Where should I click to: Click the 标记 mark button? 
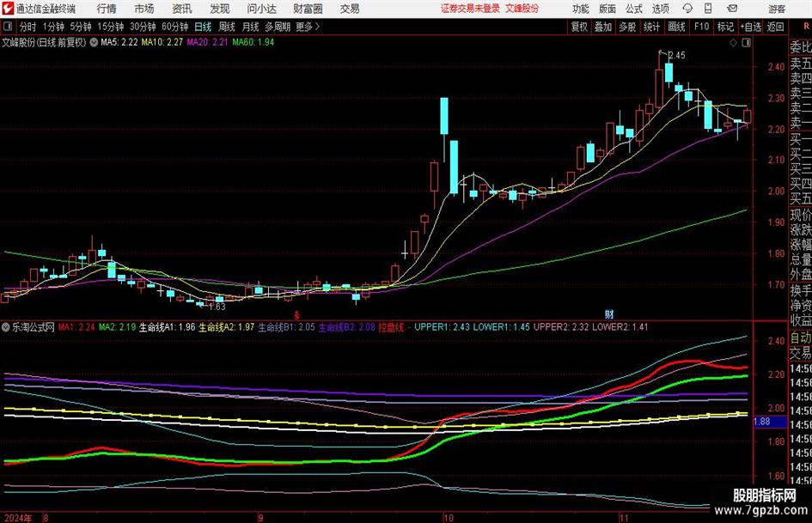click(x=725, y=27)
